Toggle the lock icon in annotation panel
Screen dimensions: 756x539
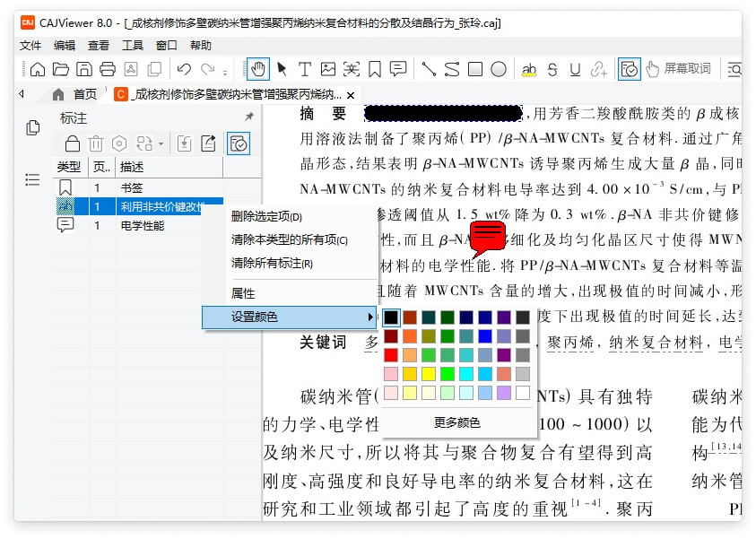point(73,143)
